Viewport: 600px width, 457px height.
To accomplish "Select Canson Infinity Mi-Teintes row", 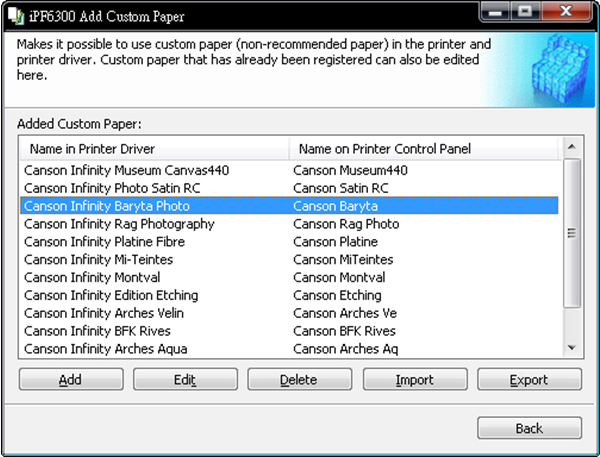I will 289,260.
